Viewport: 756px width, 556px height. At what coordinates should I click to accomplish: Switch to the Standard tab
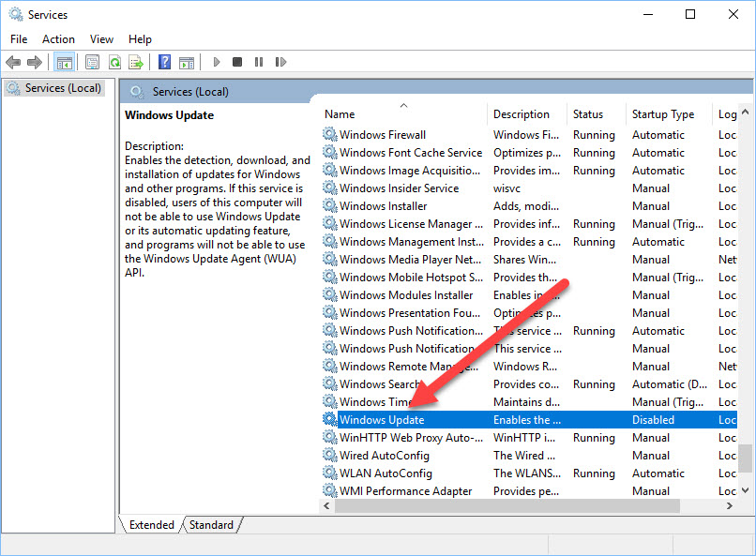(211, 525)
